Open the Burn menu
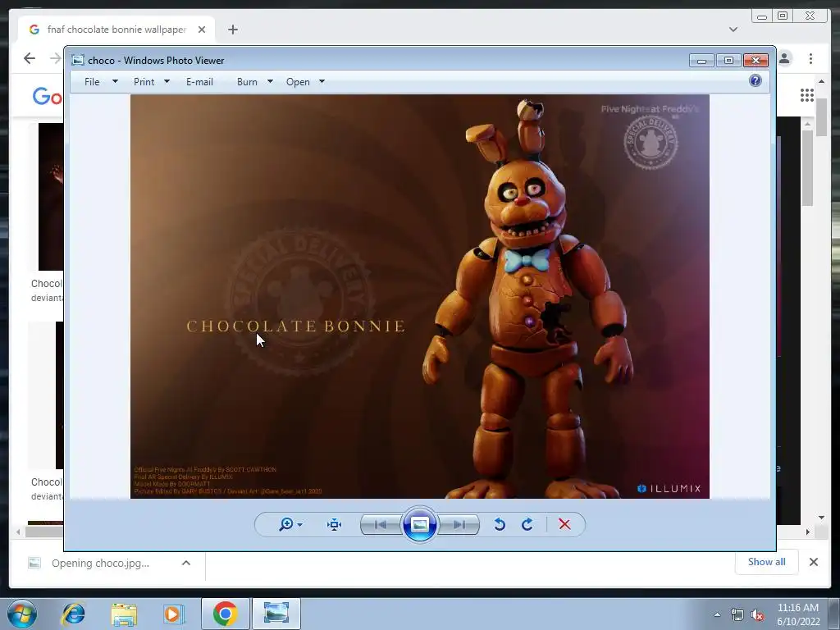 click(247, 81)
